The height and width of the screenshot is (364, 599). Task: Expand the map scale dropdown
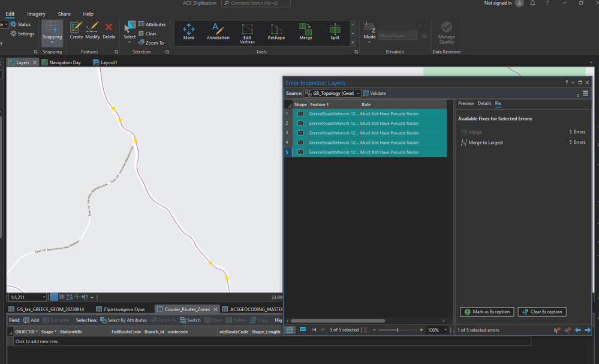coord(44,297)
